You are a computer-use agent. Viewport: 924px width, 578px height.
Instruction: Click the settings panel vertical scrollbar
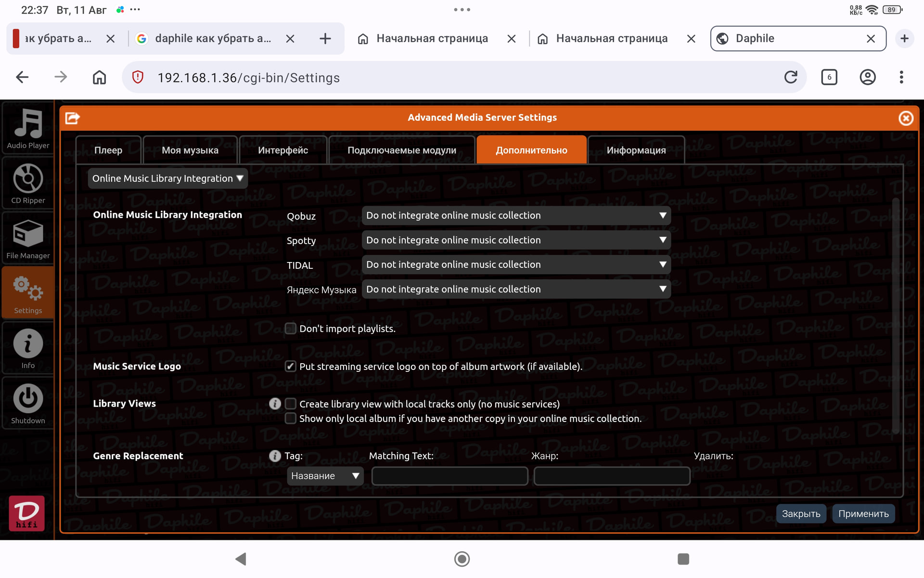pos(896,315)
